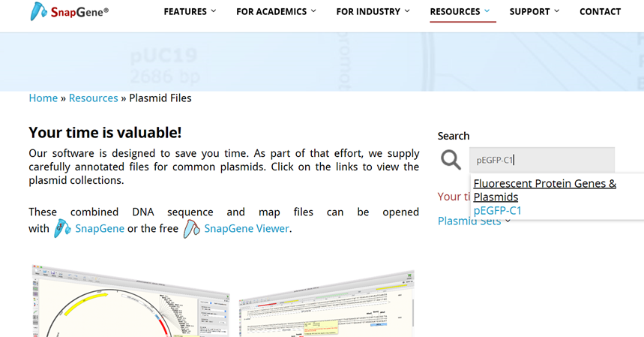The height and width of the screenshot is (337, 644).
Task: Expand the Features dropdown chevron
Action: [x=214, y=11]
